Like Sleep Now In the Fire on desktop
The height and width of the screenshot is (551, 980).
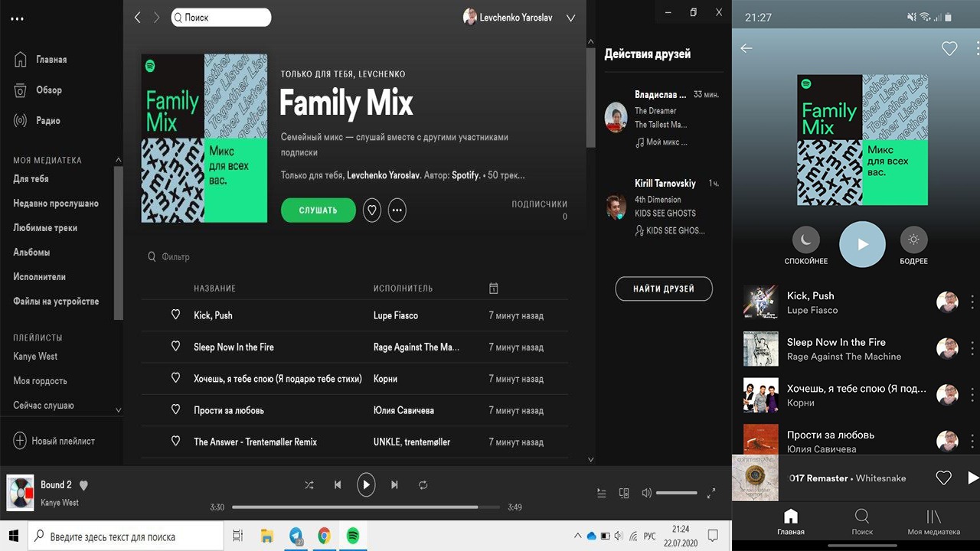click(x=175, y=347)
